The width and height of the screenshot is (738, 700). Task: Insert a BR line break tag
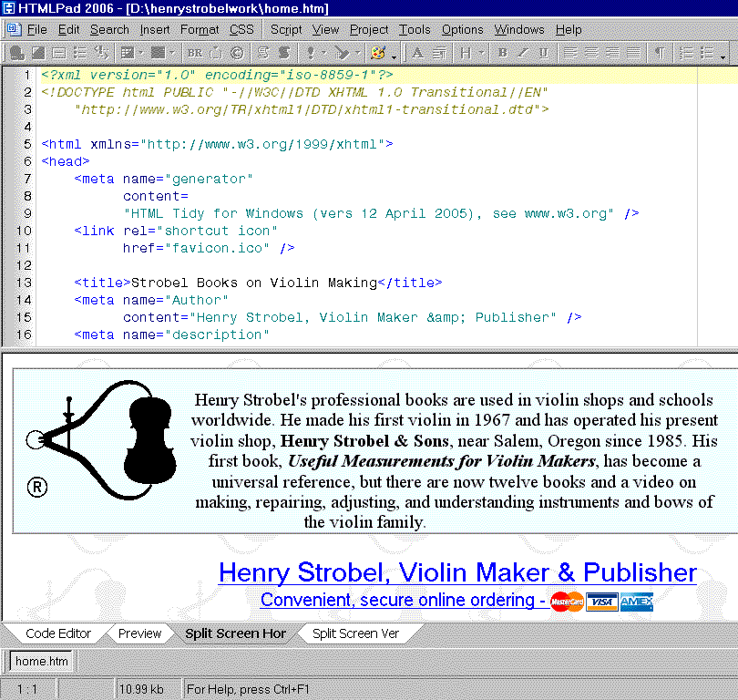coord(195,53)
